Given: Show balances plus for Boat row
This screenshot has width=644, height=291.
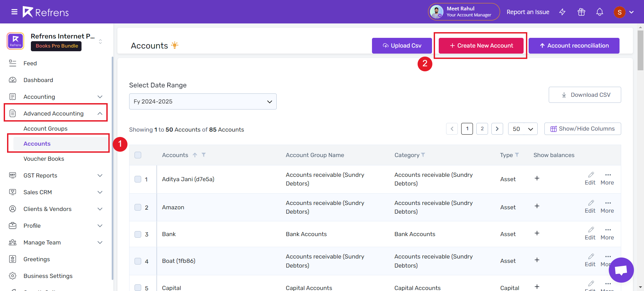Looking at the screenshot, I should 537,260.
